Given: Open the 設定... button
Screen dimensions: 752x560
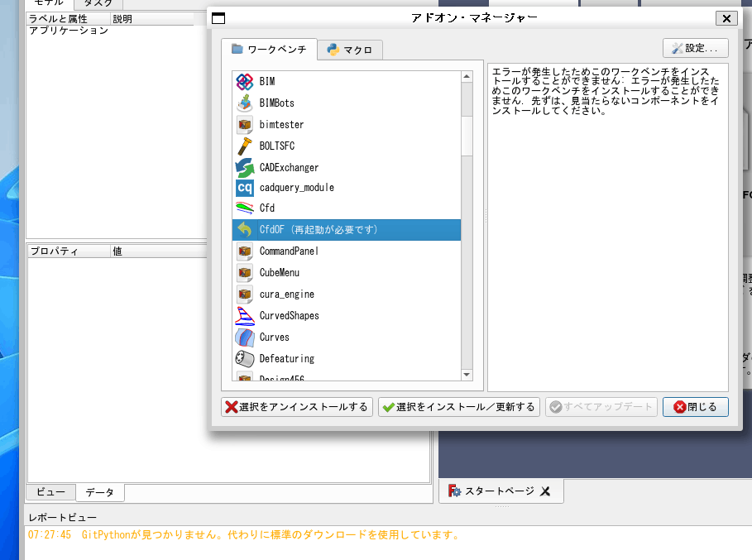Looking at the screenshot, I should pyautogui.click(x=696, y=48).
